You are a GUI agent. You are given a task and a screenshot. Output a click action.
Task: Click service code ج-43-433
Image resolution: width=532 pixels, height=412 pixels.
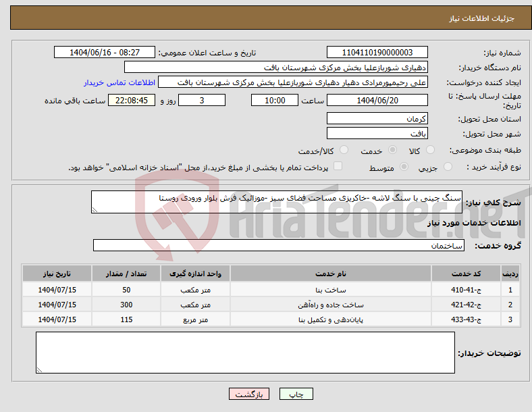(x=467, y=319)
